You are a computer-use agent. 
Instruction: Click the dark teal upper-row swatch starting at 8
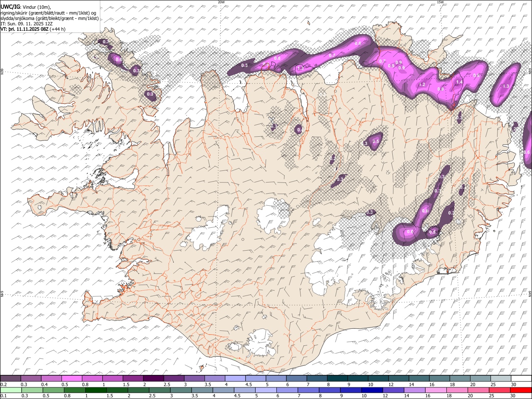pyautogui.click(x=337, y=379)
